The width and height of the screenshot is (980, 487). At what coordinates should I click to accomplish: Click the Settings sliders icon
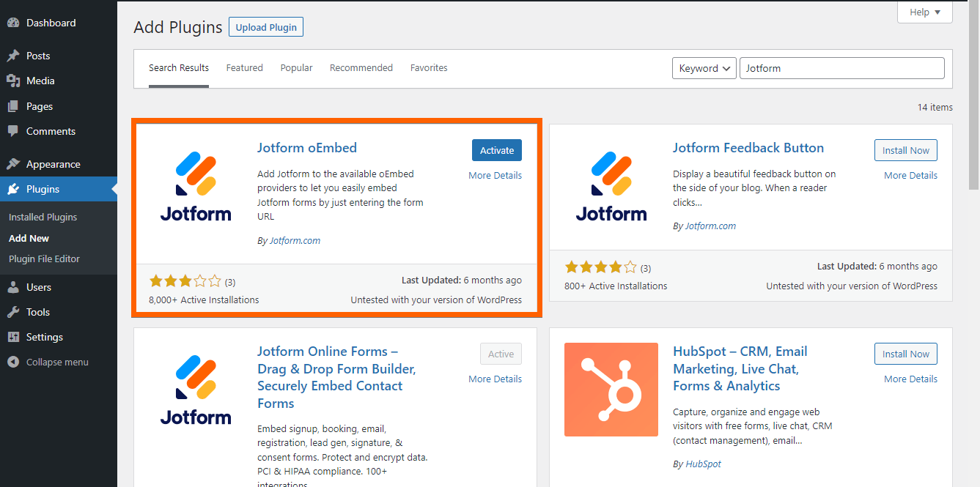pyautogui.click(x=13, y=337)
